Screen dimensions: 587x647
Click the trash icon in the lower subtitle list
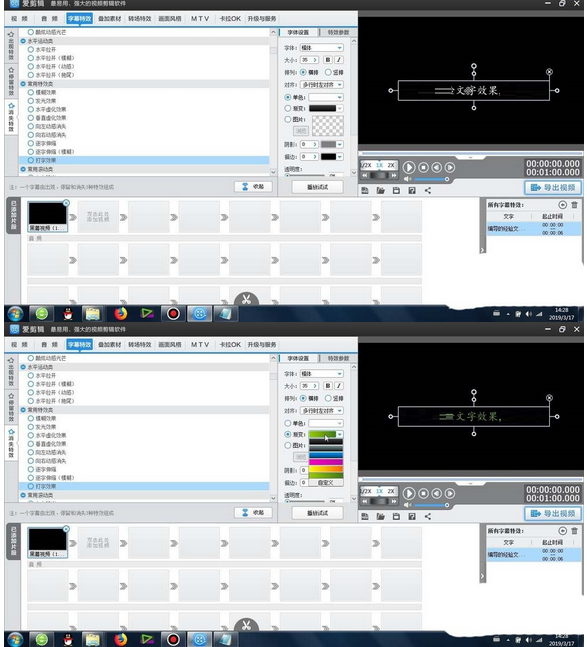(574, 531)
